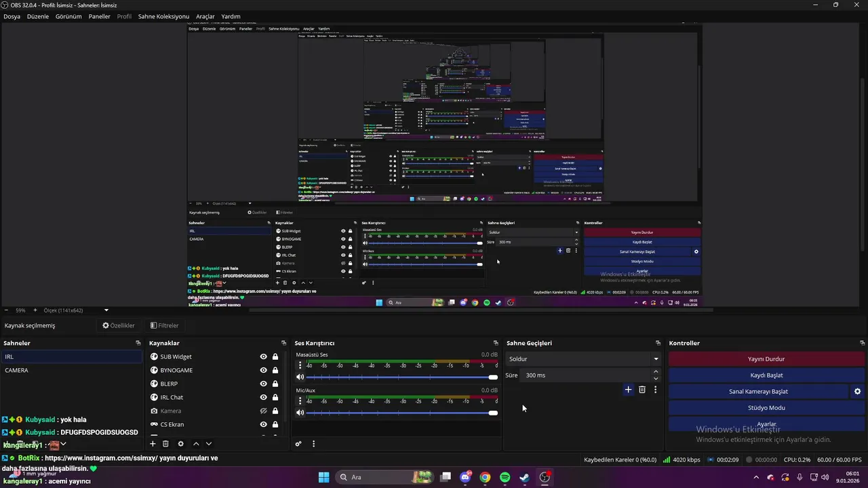Open virtual camera settings gear
Screen dimensions: 868x488
[x=857, y=392]
